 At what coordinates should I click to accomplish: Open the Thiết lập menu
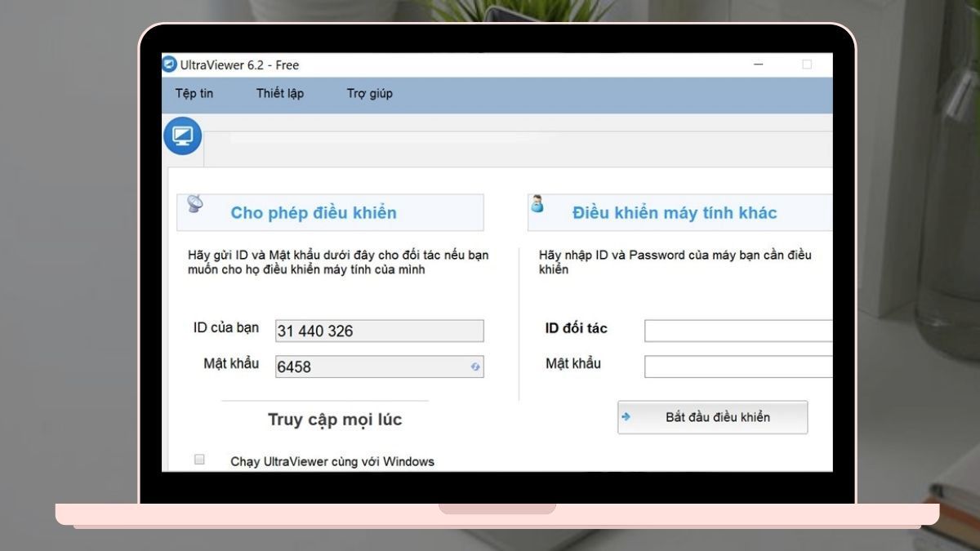(x=280, y=93)
